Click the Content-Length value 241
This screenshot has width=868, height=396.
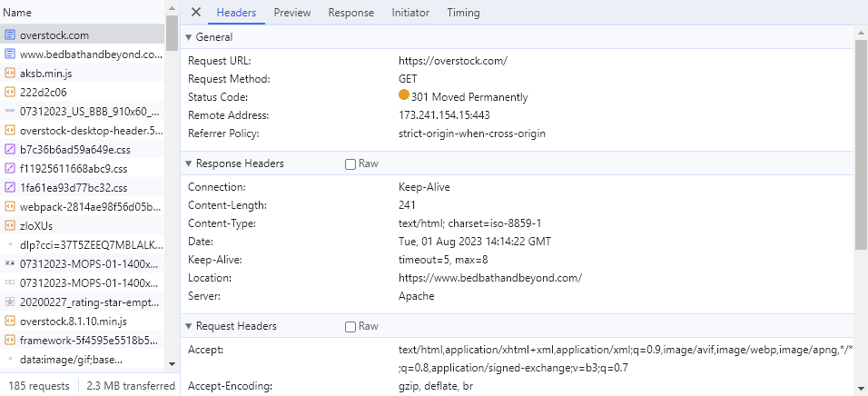407,205
